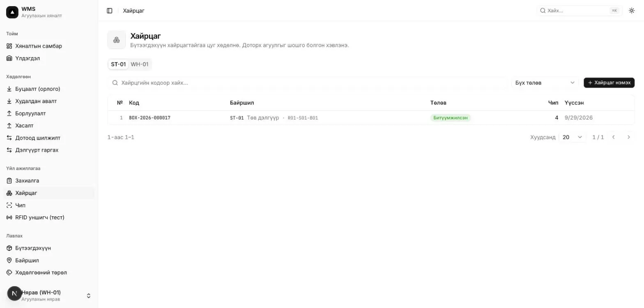Click the Байршил map pin icon
644x308 pixels.
[9, 260]
